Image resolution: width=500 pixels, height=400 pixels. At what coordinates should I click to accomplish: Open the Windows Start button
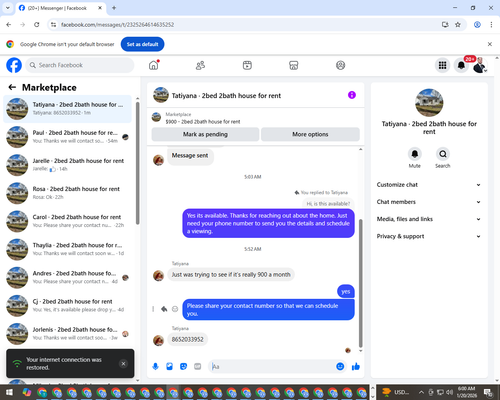[x=9, y=392]
